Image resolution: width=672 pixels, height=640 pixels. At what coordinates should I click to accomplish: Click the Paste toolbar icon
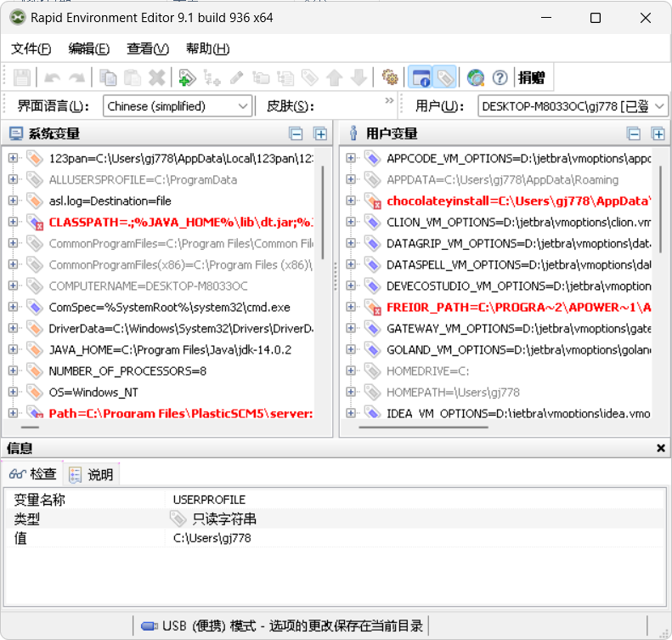click(132, 77)
